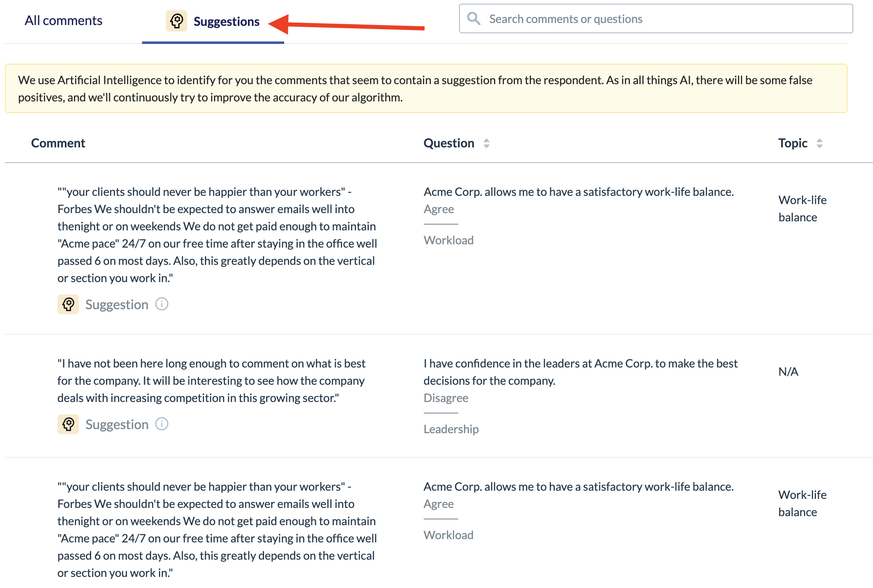This screenshot has width=873, height=588.
Task: Open info icon beside the second comment's Suggestion label
Action: [x=162, y=424]
